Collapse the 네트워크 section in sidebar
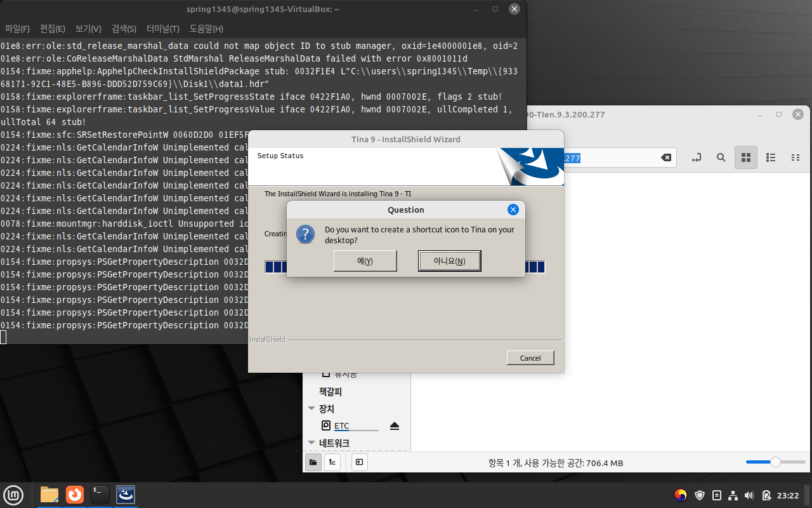This screenshot has width=812, height=508. click(311, 443)
